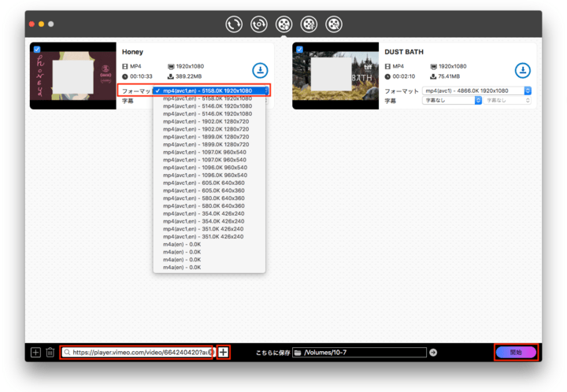The image size is (567, 392).
Task: Click the fourth film reel toolbar icon
Action: [309, 25]
